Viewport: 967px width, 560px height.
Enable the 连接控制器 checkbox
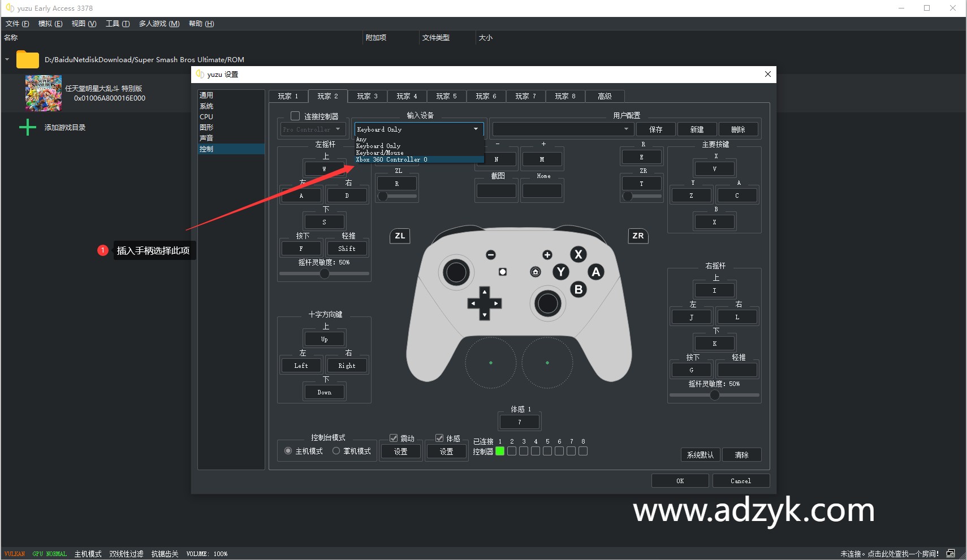click(x=295, y=116)
